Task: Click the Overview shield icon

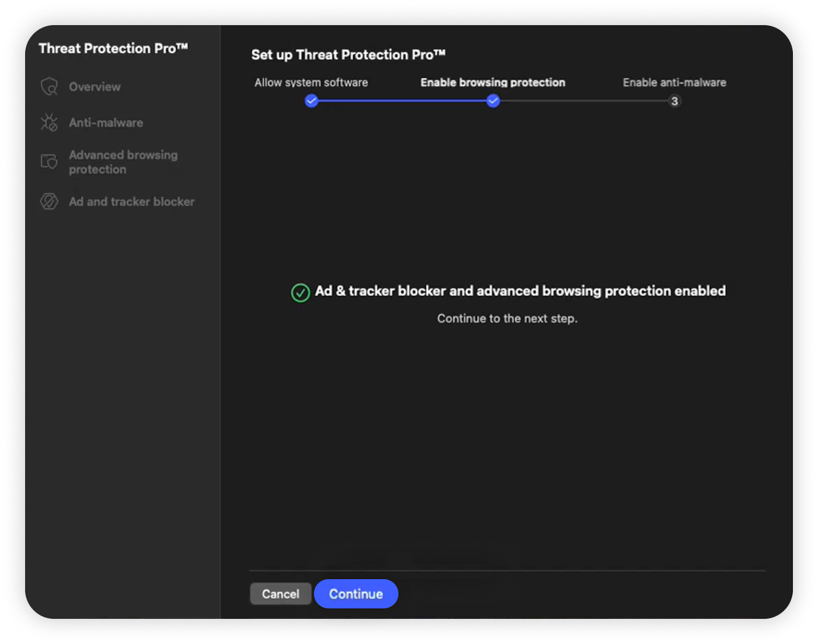Action: coord(49,87)
